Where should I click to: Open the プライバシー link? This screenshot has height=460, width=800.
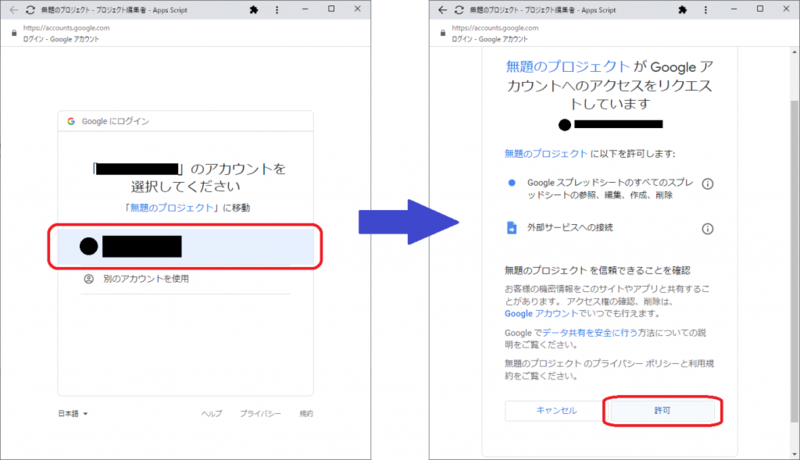260,414
